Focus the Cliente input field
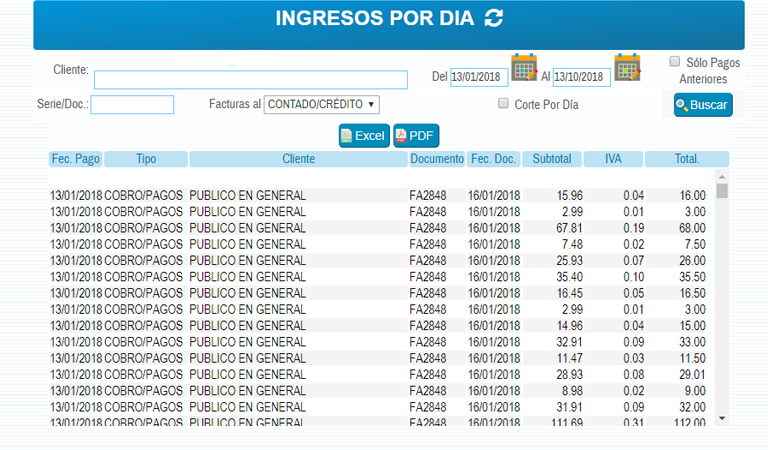The width and height of the screenshot is (768, 450). click(251, 80)
